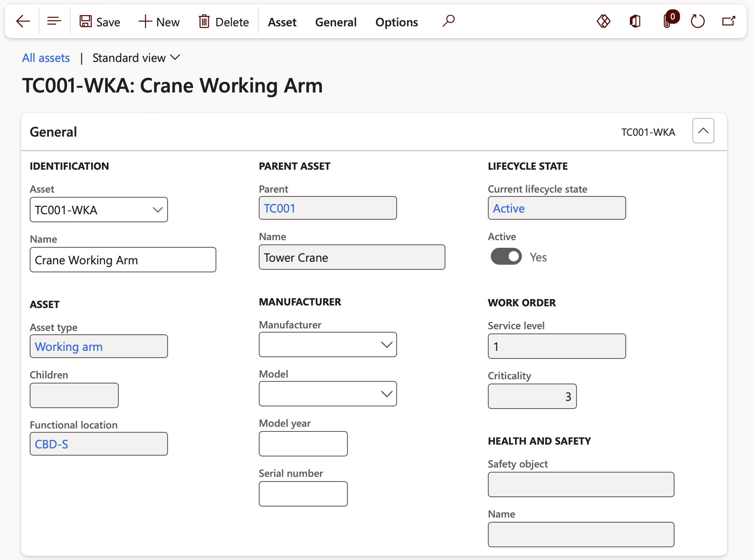
Task: Click the Health and Safety Name field
Action: coord(581,535)
